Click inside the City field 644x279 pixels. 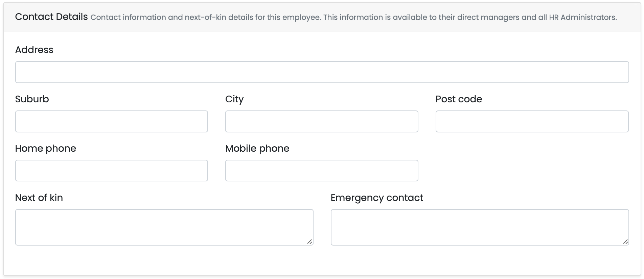pyautogui.click(x=321, y=121)
